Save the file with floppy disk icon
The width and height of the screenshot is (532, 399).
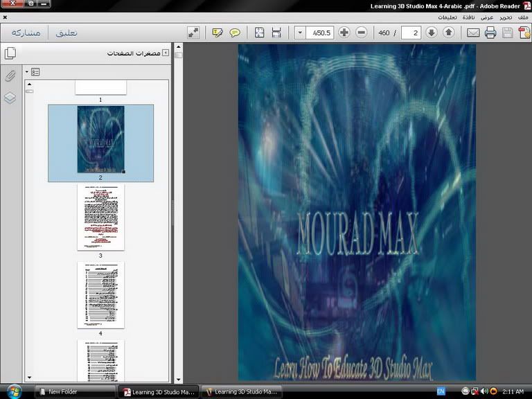coord(508,33)
